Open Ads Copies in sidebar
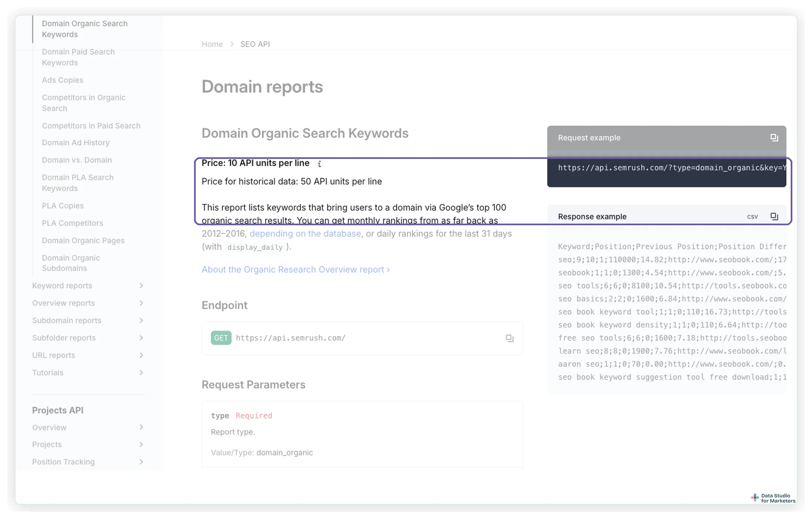 click(x=62, y=80)
